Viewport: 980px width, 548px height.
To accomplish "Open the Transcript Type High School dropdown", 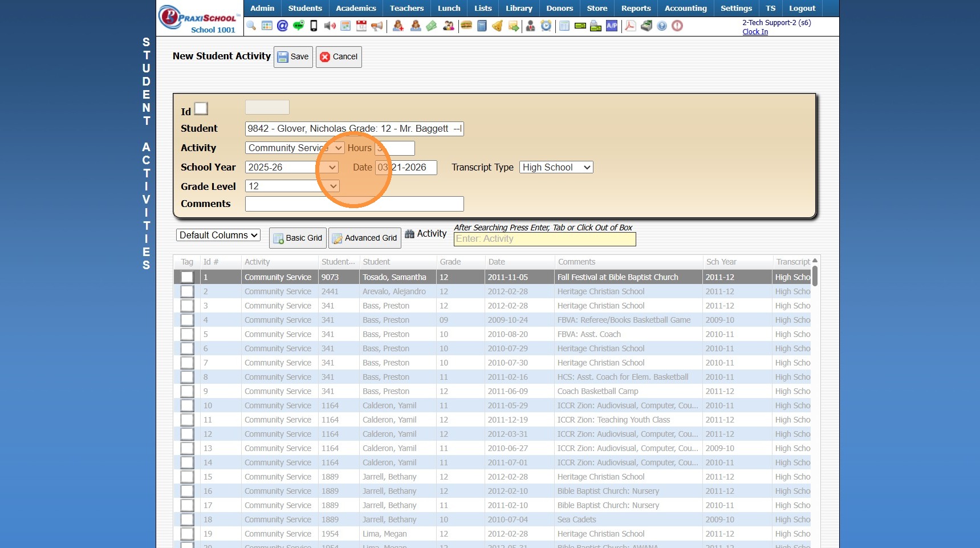I will [556, 167].
